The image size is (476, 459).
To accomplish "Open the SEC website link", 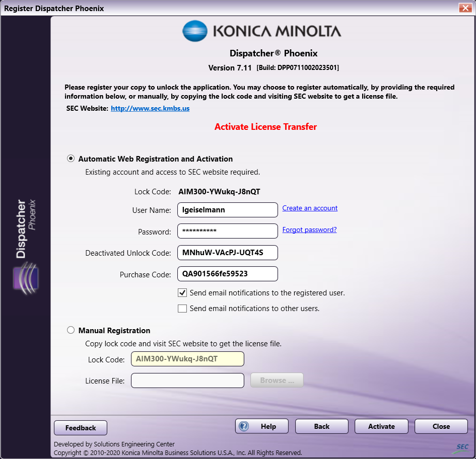I will [150, 108].
